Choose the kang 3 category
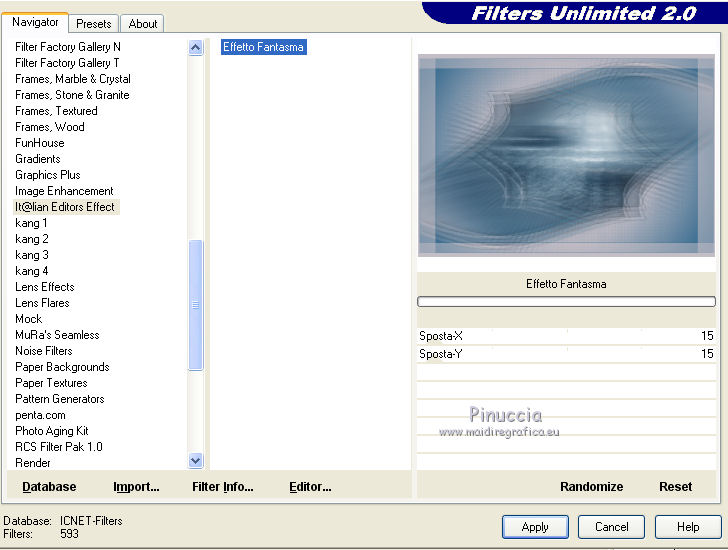Viewport: 728px width, 550px height. (x=32, y=255)
